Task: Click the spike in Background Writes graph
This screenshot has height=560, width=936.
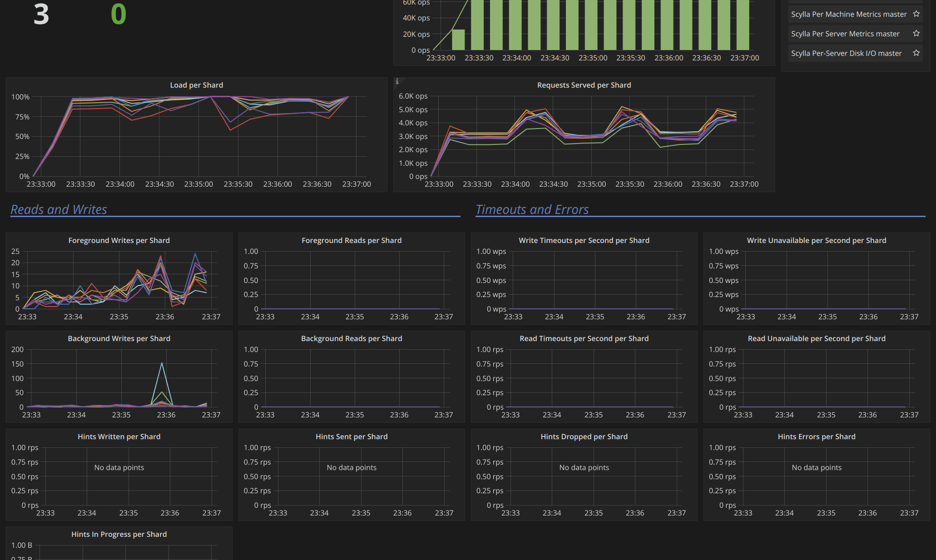Action: (x=162, y=363)
